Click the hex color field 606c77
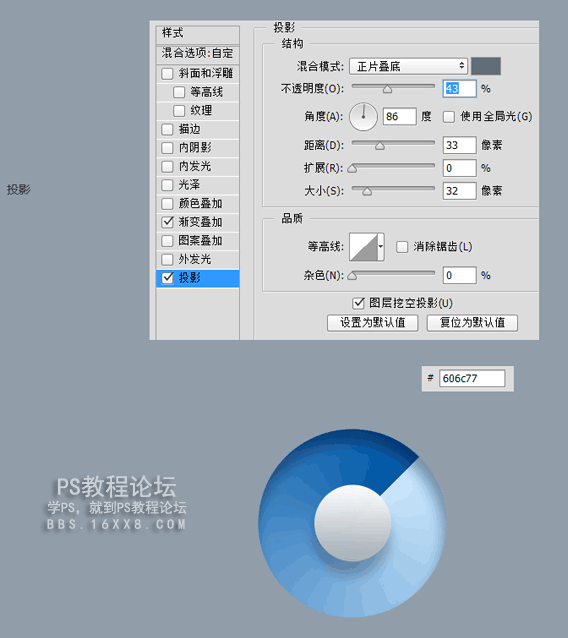This screenshot has width=568, height=638. click(472, 378)
